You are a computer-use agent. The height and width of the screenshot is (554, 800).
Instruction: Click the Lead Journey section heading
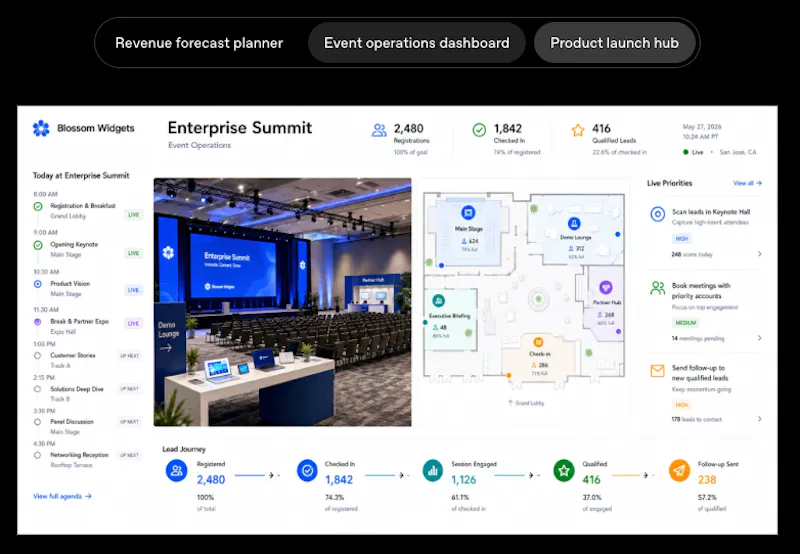(x=184, y=449)
